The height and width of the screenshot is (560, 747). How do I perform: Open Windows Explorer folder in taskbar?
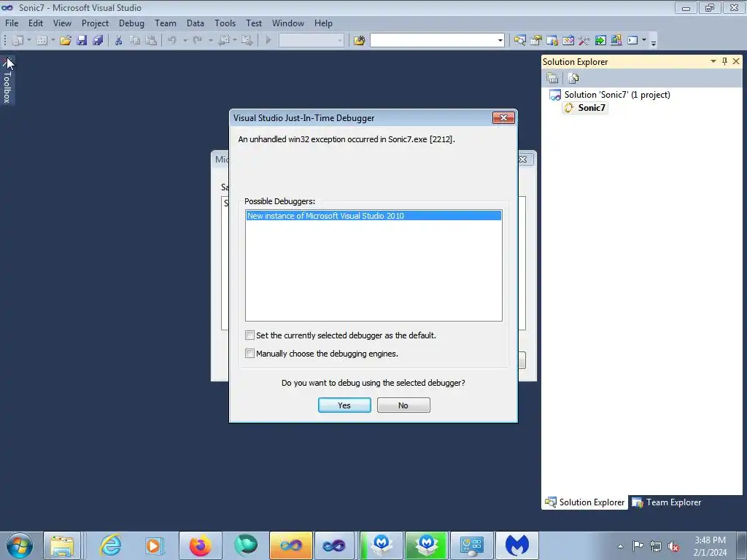(x=63, y=545)
